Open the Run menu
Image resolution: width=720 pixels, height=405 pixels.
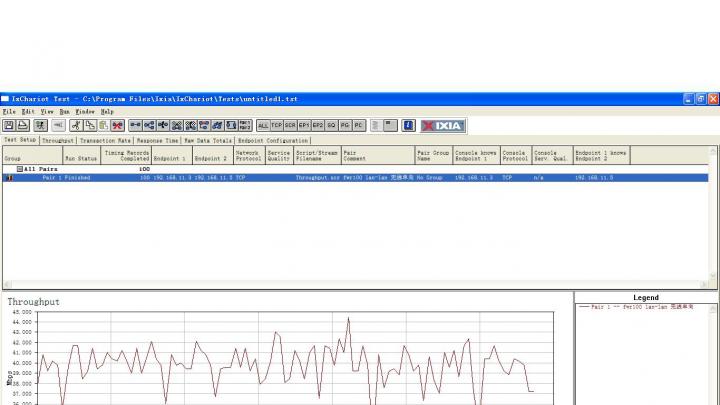tap(64, 112)
